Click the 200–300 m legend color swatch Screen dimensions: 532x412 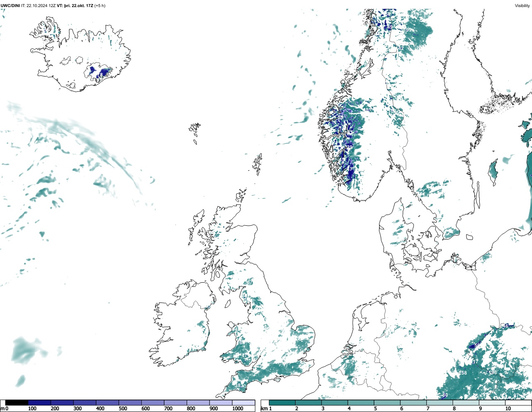pos(62,402)
